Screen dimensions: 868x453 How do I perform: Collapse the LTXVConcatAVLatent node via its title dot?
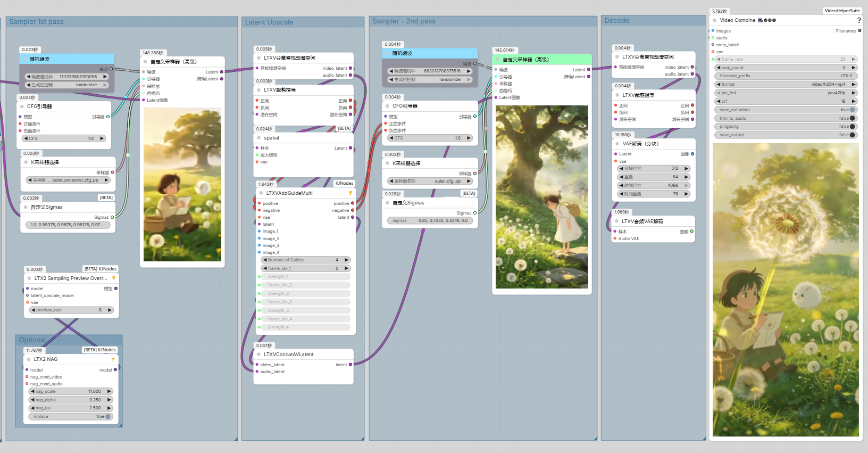[x=258, y=355]
